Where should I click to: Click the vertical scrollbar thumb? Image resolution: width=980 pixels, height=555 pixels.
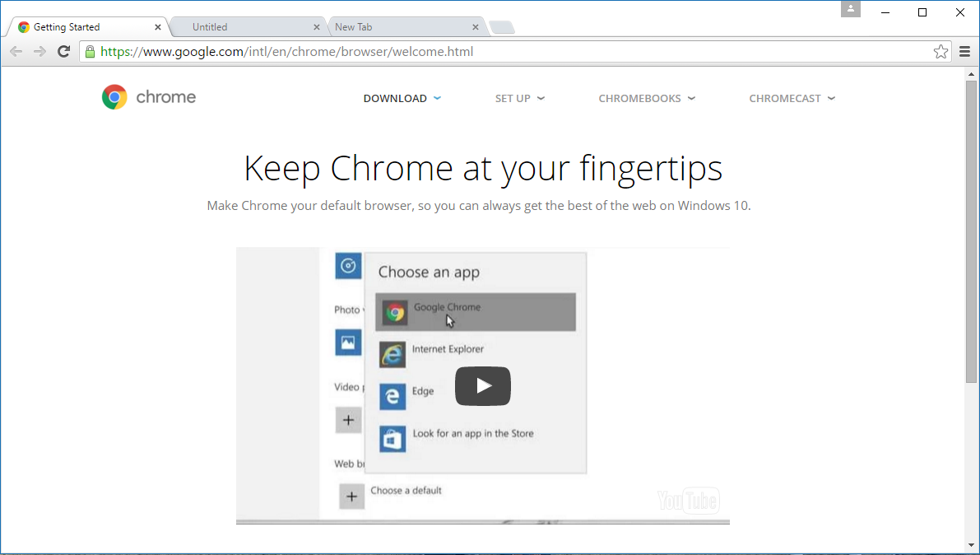(971, 231)
